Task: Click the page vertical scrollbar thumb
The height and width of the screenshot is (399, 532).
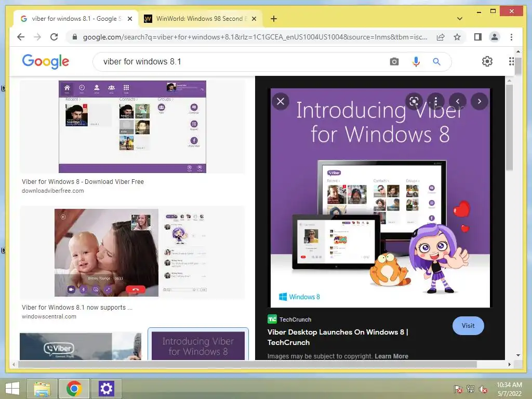Action: 518,65
